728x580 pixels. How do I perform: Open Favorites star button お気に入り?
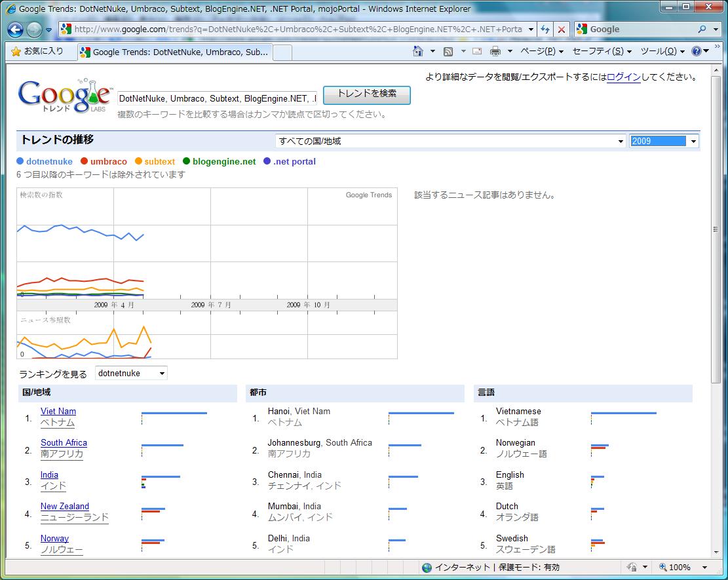tap(37, 51)
